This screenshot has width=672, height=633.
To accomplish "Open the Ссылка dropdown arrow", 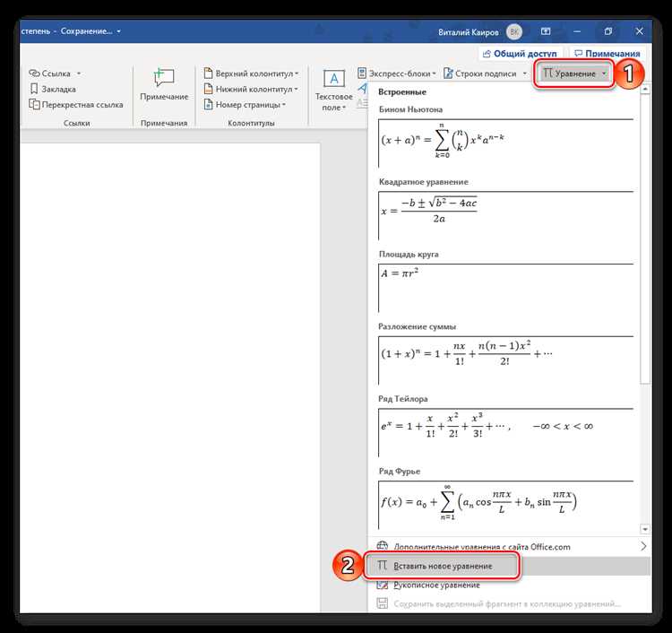I will 79,74.
